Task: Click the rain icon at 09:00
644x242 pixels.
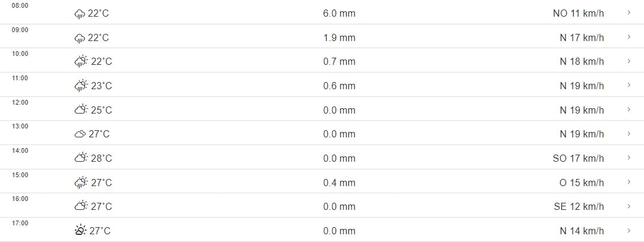Action: tap(80, 38)
